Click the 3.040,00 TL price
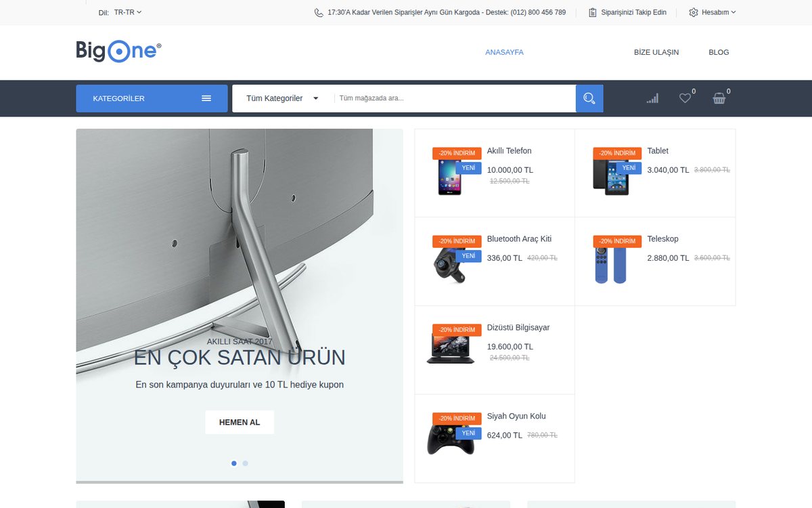812x508 pixels. (669, 170)
